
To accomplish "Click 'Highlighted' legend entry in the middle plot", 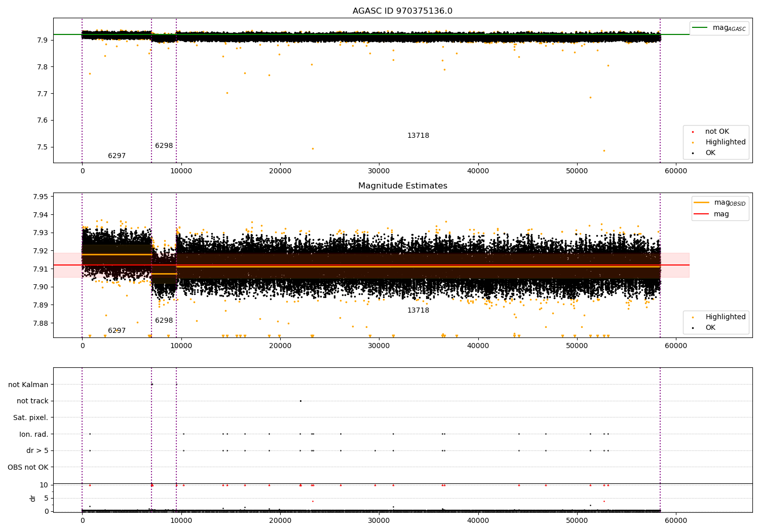I will [x=718, y=317].
